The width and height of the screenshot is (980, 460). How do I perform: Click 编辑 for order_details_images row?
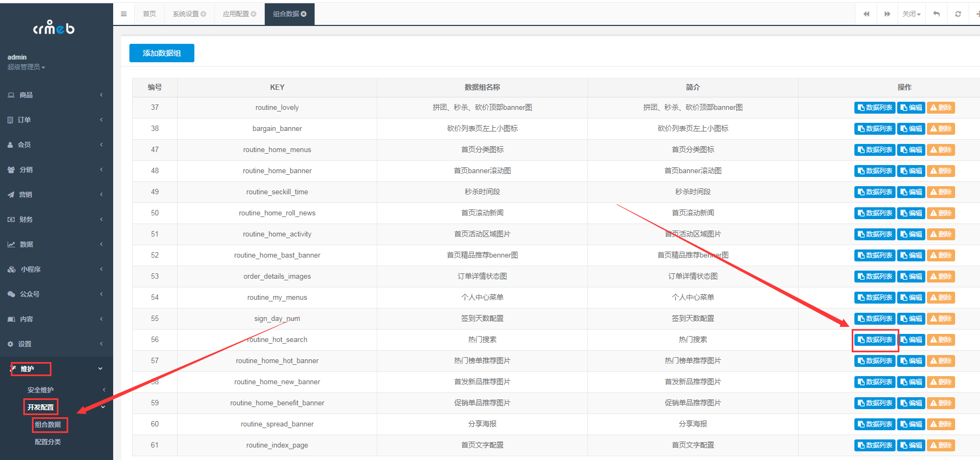[x=911, y=277]
